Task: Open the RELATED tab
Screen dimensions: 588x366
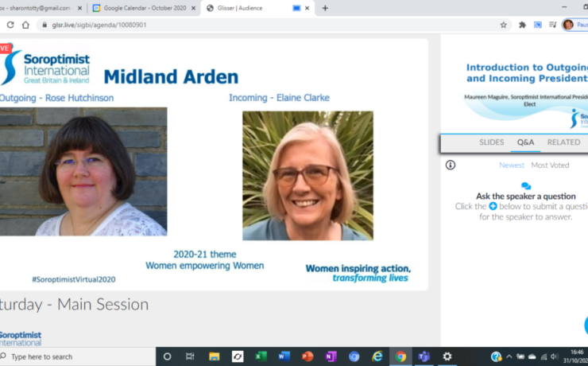Action: click(x=563, y=142)
